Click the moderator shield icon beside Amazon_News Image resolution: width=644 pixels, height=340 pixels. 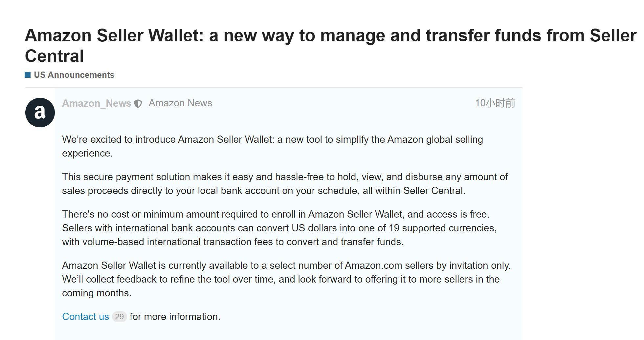(138, 104)
